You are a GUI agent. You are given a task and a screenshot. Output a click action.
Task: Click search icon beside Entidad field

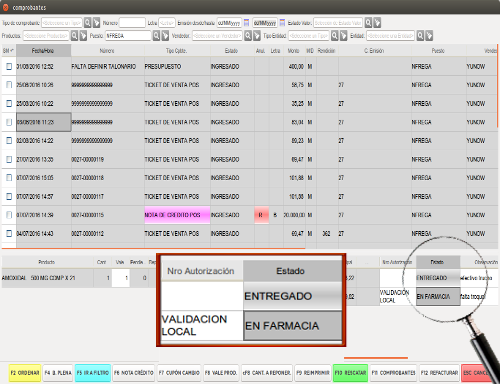(x=420, y=36)
